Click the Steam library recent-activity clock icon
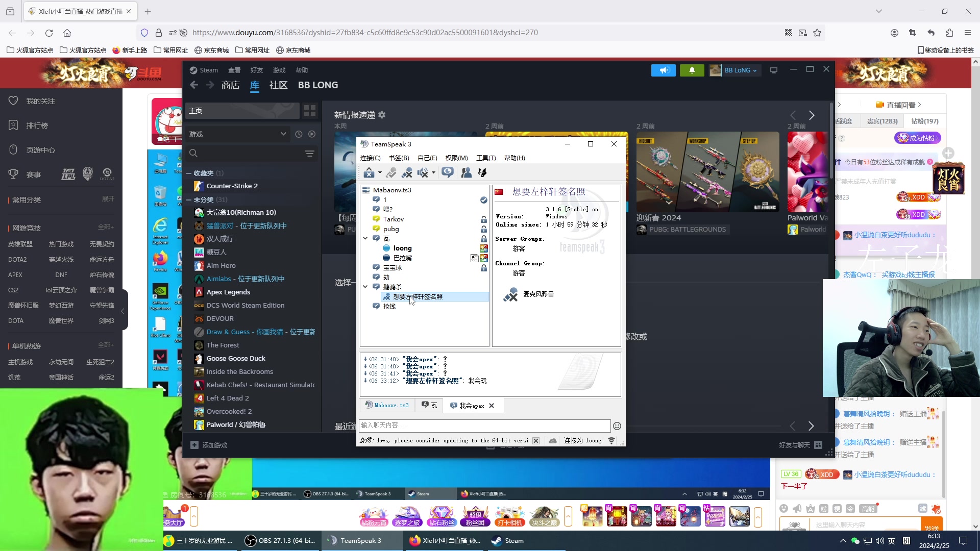Viewport: 980px width, 551px height. (299, 134)
